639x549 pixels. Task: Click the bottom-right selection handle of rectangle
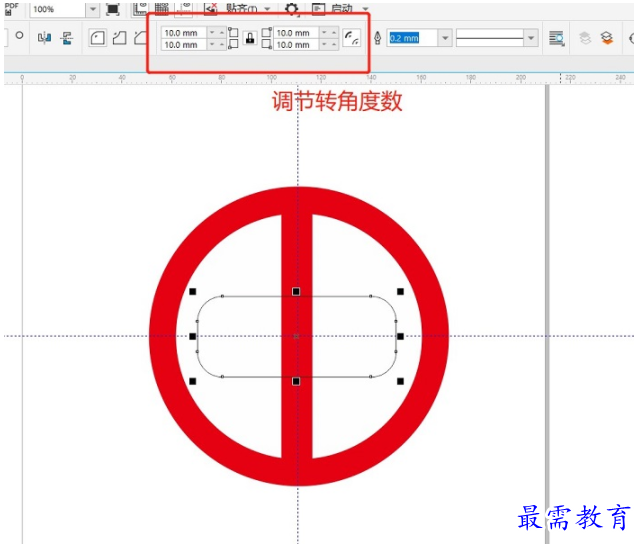pyautogui.click(x=400, y=381)
